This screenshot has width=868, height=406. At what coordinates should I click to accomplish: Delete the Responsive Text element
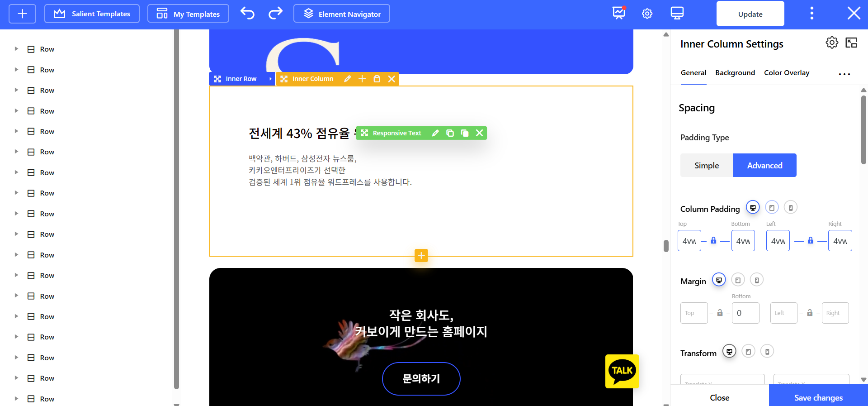click(x=479, y=133)
